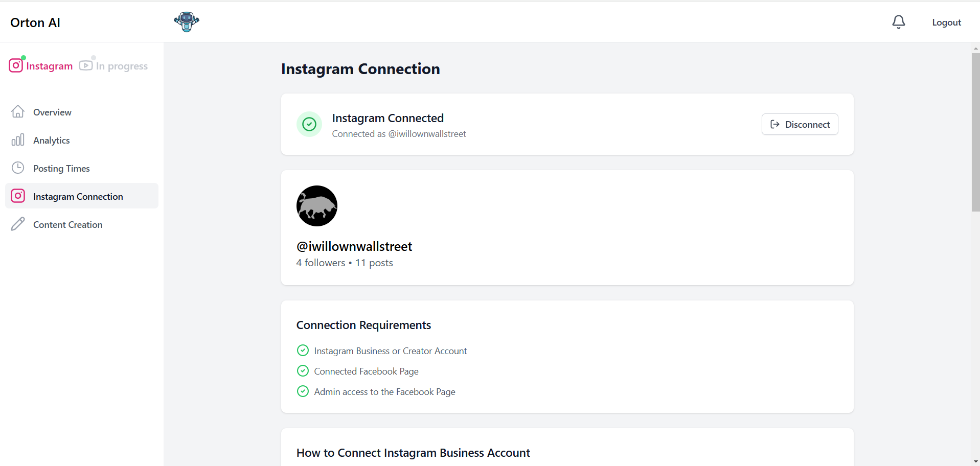
Task: Click the robot mascot logo icon
Action: point(187,21)
